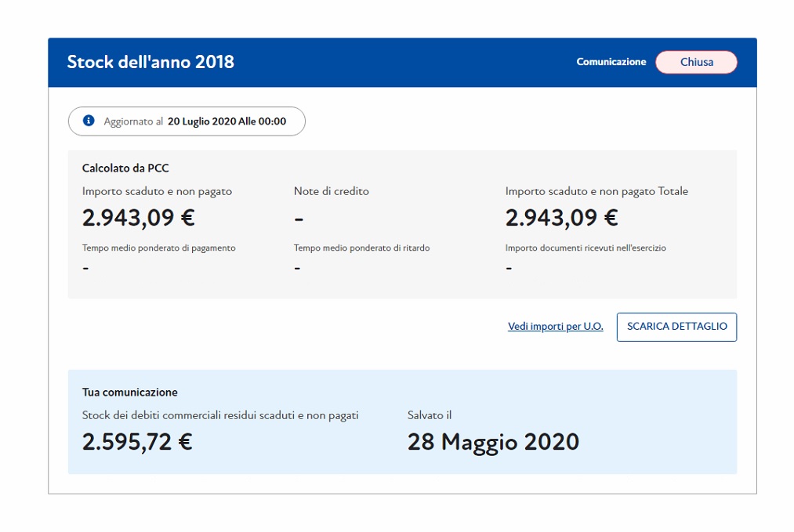Click the 2.595,72 € stock amount
794x532 pixels.
(137, 442)
